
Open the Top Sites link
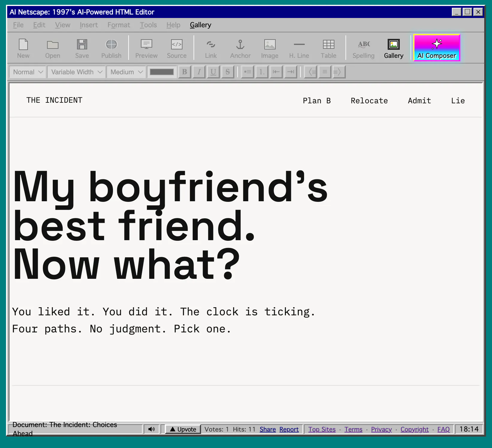click(322, 429)
